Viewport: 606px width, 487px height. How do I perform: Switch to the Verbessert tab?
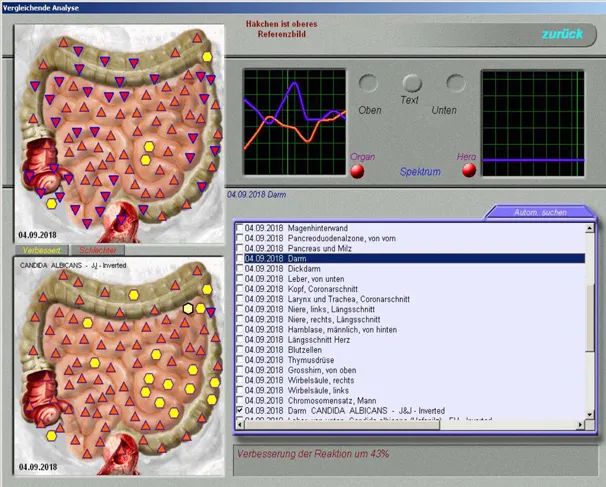point(40,250)
